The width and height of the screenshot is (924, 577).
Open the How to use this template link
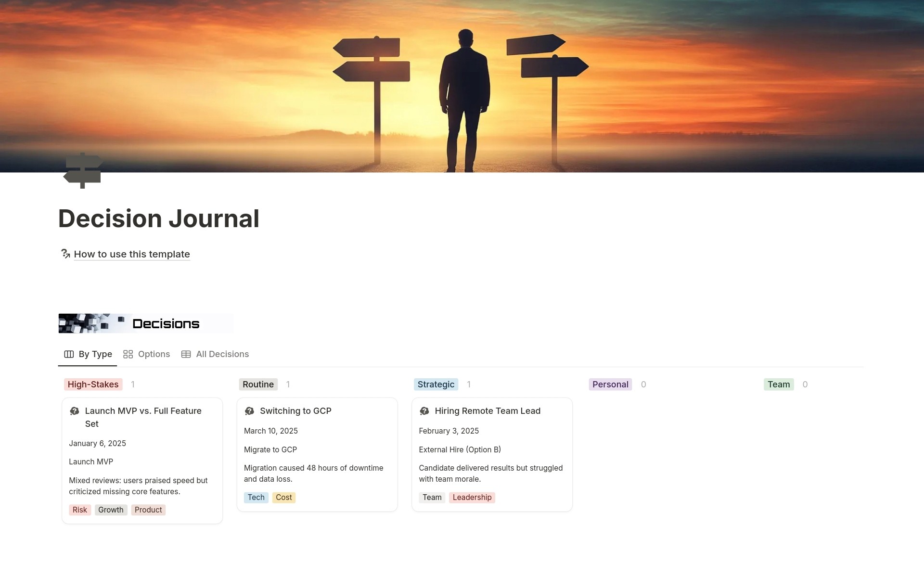click(x=132, y=254)
